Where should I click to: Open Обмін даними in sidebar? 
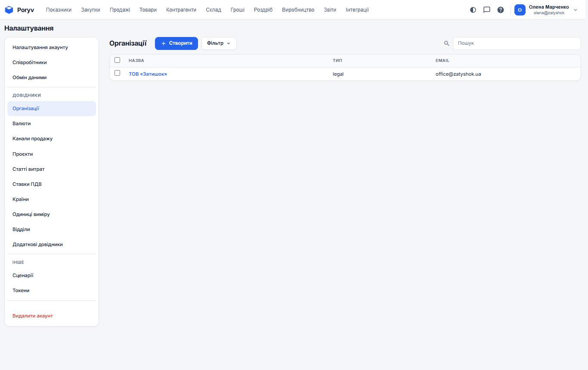(52, 77)
